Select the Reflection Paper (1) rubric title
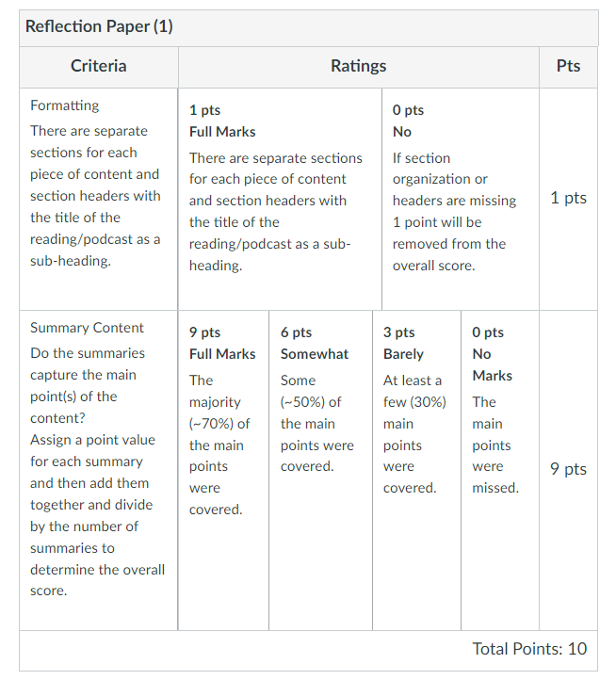This screenshot has width=616, height=680. coord(99,26)
